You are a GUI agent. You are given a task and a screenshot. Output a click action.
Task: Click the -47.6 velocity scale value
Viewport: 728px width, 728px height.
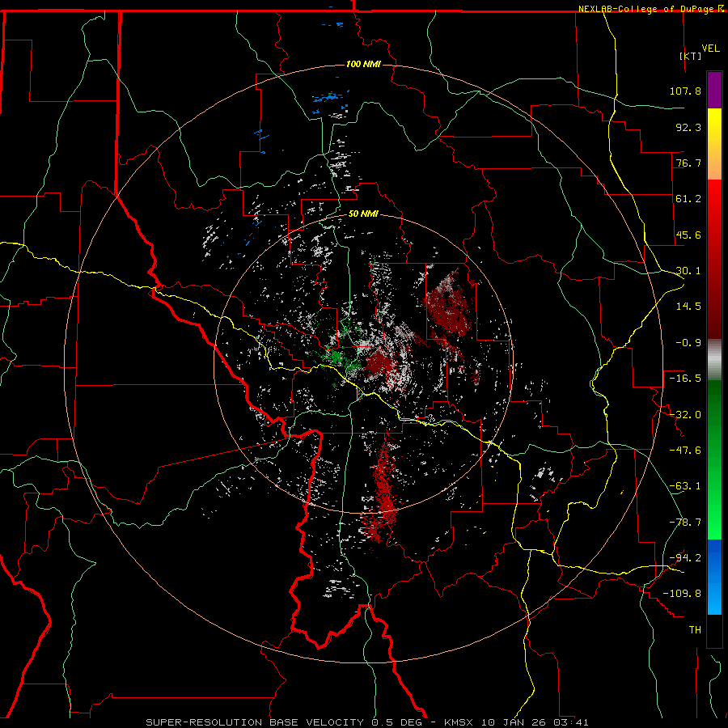coord(685,451)
